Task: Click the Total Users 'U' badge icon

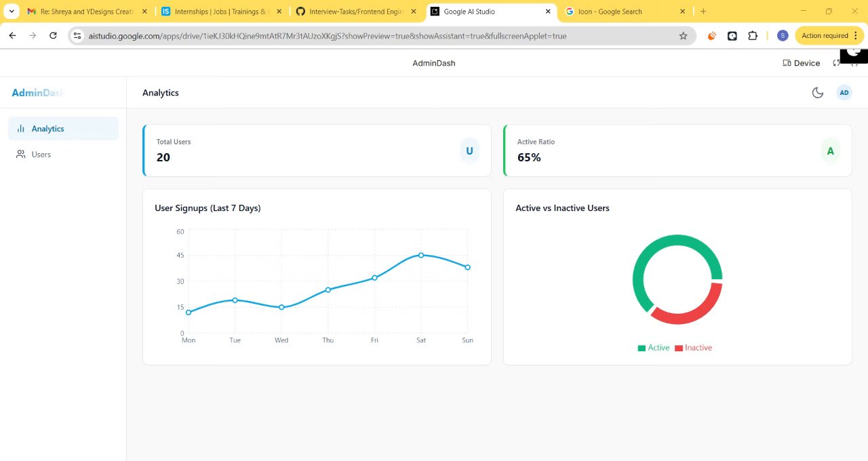Action: (x=469, y=151)
